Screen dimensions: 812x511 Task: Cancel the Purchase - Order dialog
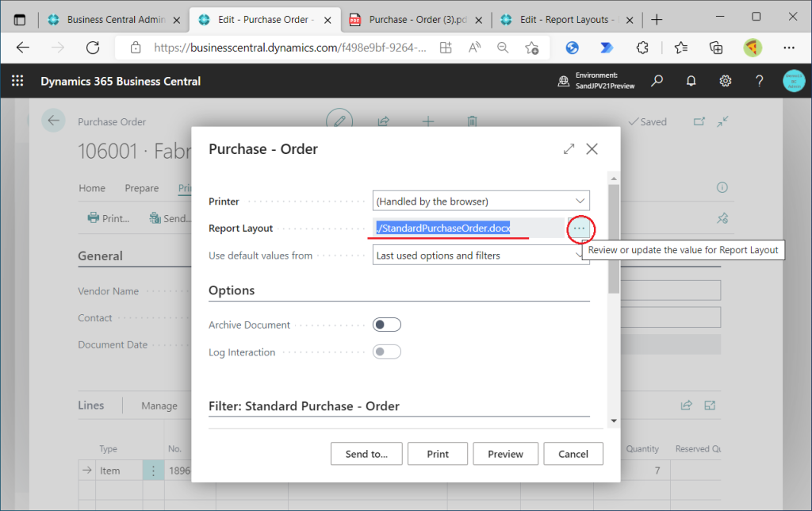573,454
